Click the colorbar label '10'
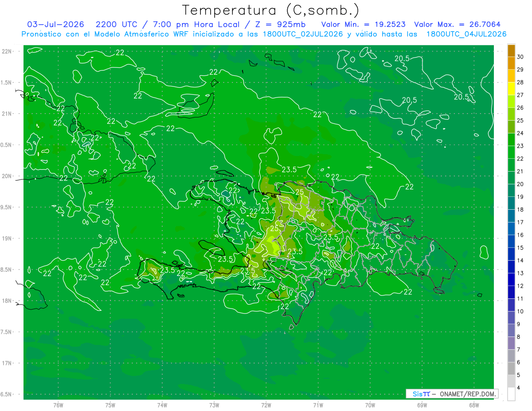The width and height of the screenshot is (532, 411). tap(520, 311)
